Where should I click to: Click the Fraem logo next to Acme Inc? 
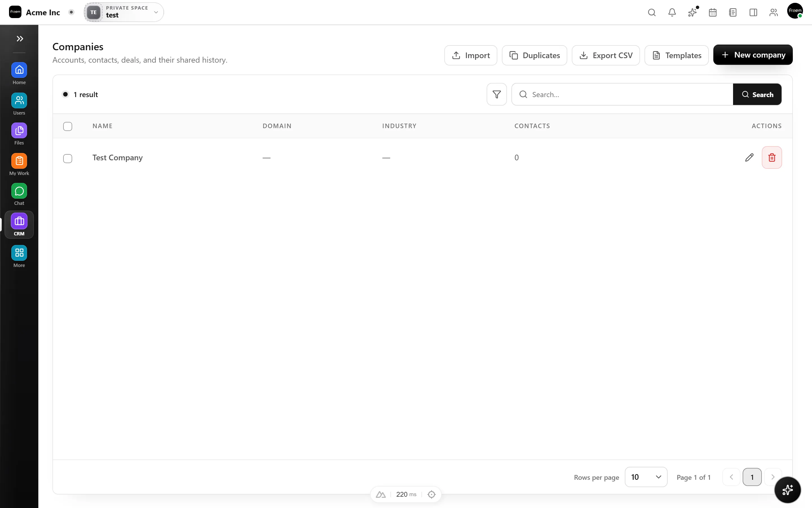click(15, 12)
